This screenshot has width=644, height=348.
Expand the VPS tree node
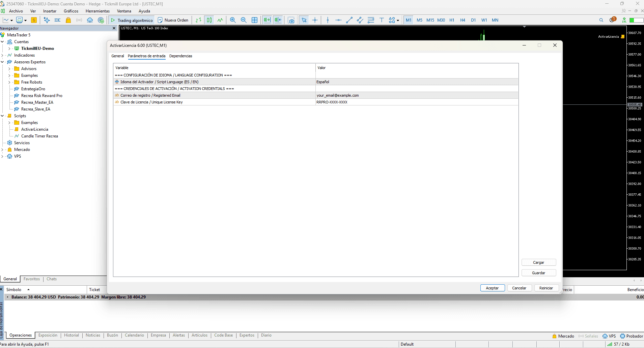(2, 156)
